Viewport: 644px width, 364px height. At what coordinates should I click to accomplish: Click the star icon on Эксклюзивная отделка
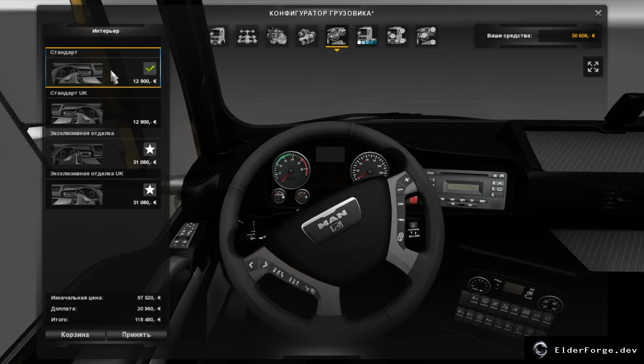pos(150,149)
